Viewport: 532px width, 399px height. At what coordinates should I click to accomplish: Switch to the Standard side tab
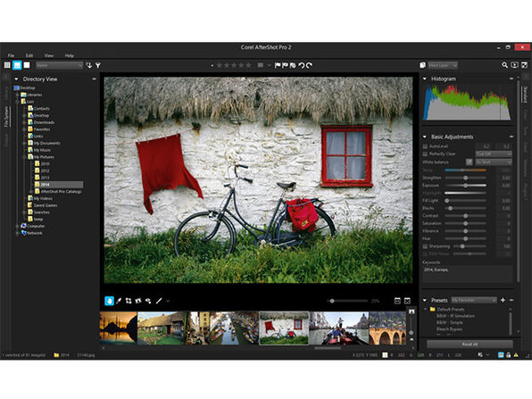coord(525,95)
